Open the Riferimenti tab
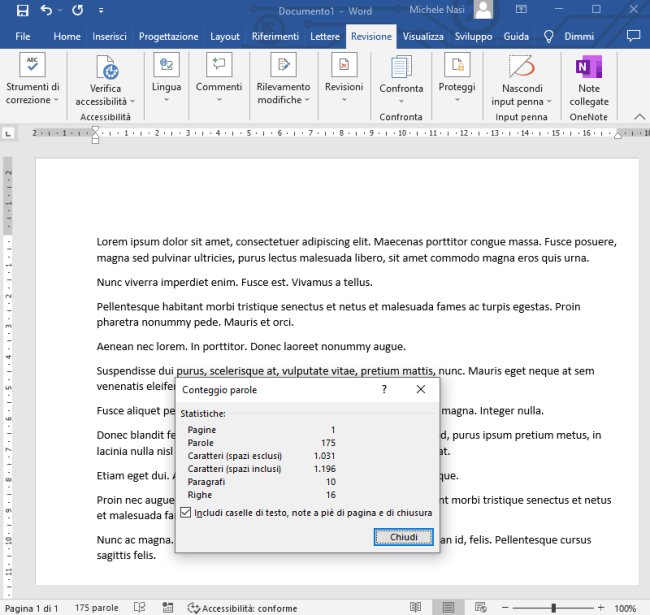 (x=275, y=36)
